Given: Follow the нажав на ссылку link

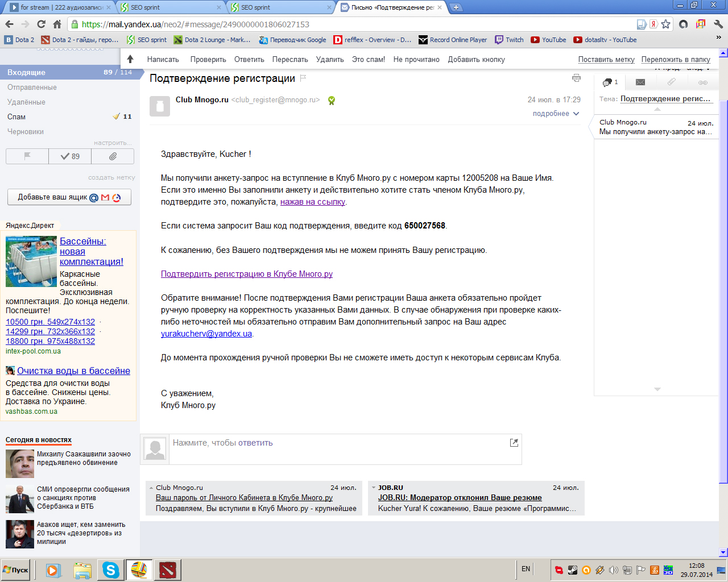Looking at the screenshot, I should [x=313, y=202].
